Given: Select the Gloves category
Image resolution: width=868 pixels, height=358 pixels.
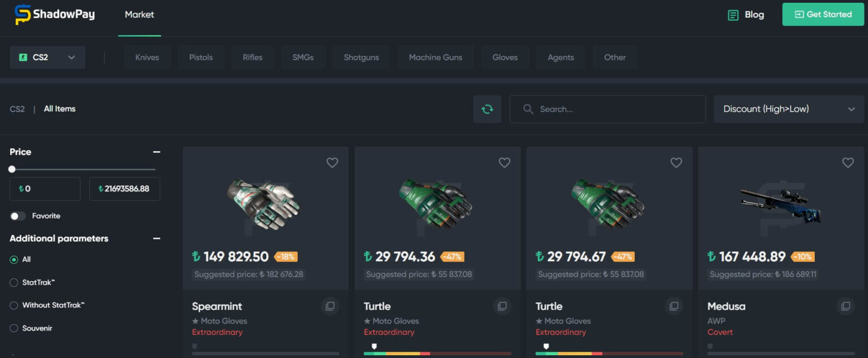Looking at the screenshot, I should (x=505, y=57).
